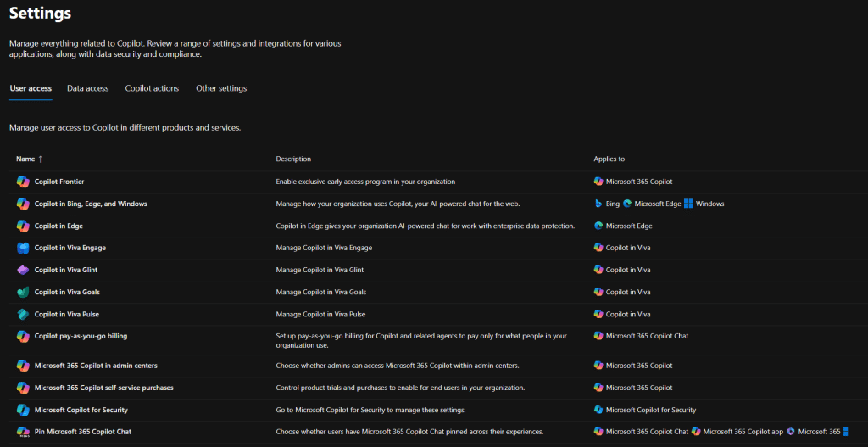Click 'Microsoft Edge' label in Bing row

[x=658, y=204]
